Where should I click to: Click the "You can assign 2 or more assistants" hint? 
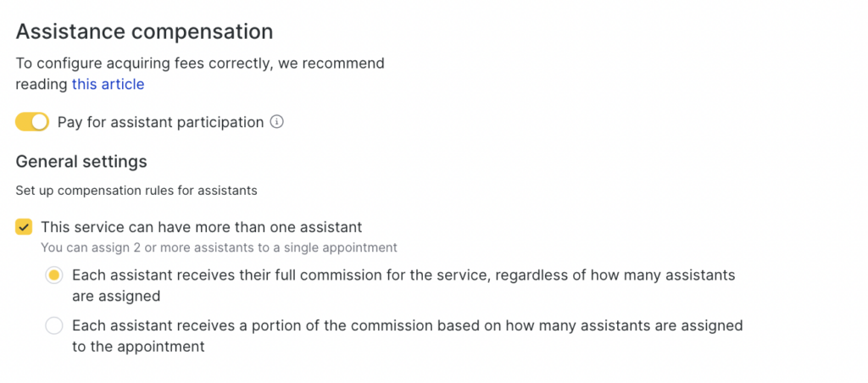click(219, 248)
